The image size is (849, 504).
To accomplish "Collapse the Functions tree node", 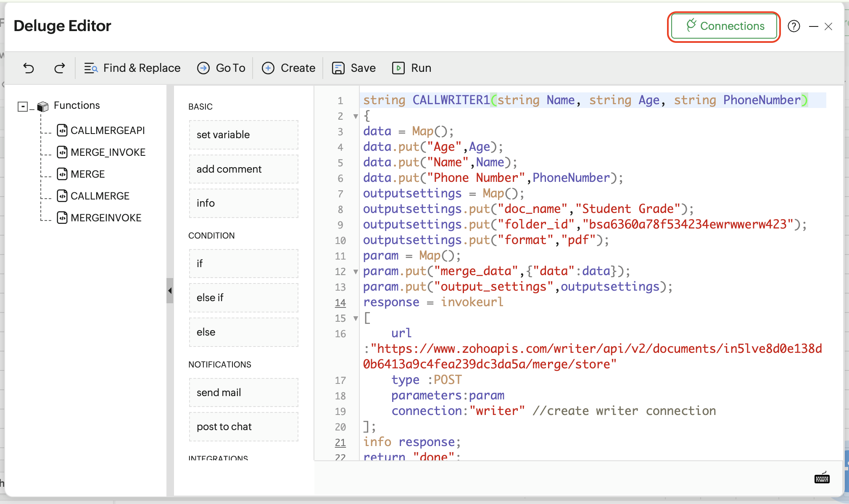I will (x=23, y=106).
